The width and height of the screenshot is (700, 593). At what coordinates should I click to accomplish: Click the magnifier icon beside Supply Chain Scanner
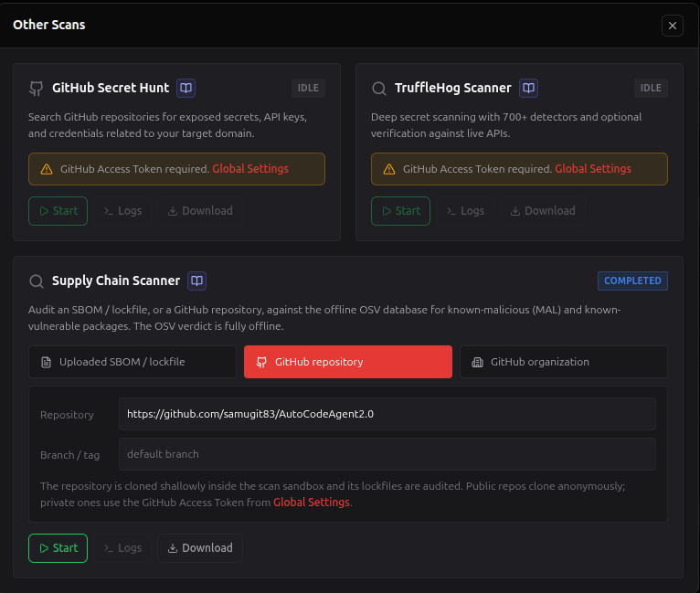click(x=37, y=281)
